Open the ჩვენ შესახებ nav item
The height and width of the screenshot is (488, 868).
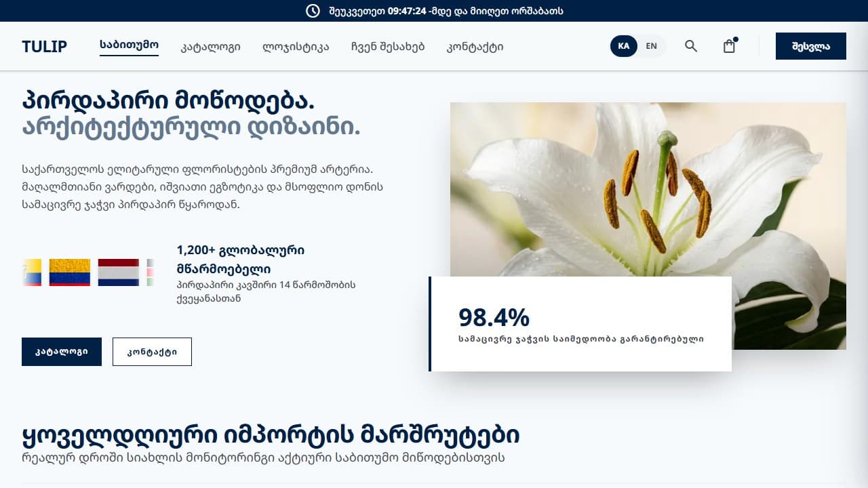(388, 47)
